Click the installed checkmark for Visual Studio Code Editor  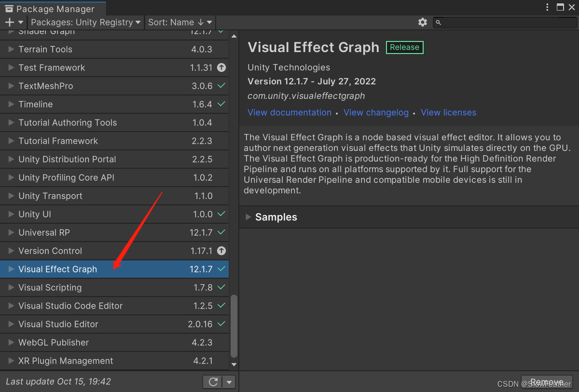pos(221,306)
